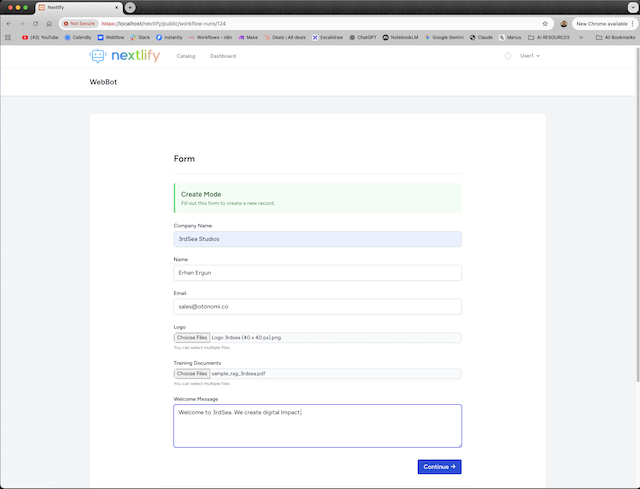Image resolution: width=640 pixels, height=489 pixels.
Task: Click the browser address bar URL
Action: pos(164,24)
